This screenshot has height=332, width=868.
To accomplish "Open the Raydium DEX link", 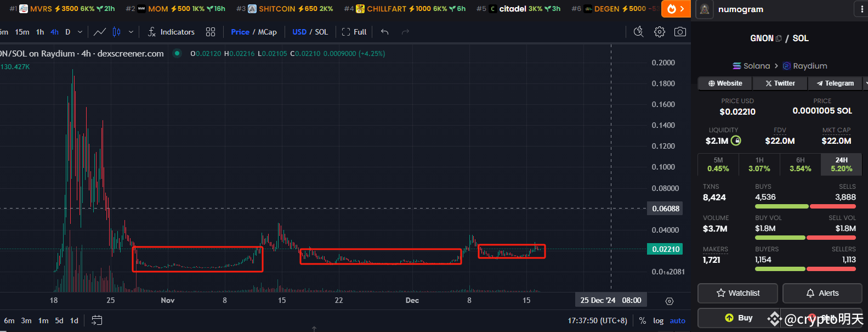I will (x=805, y=66).
